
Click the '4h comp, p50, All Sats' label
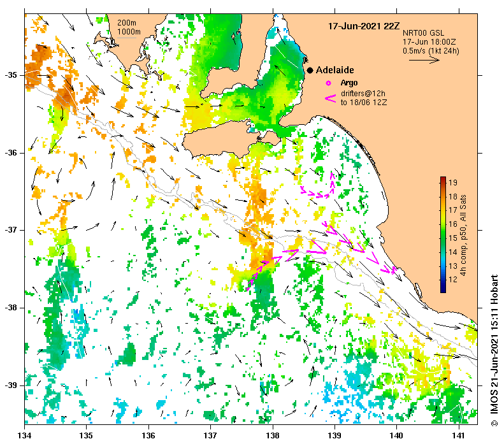(x=463, y=235)
